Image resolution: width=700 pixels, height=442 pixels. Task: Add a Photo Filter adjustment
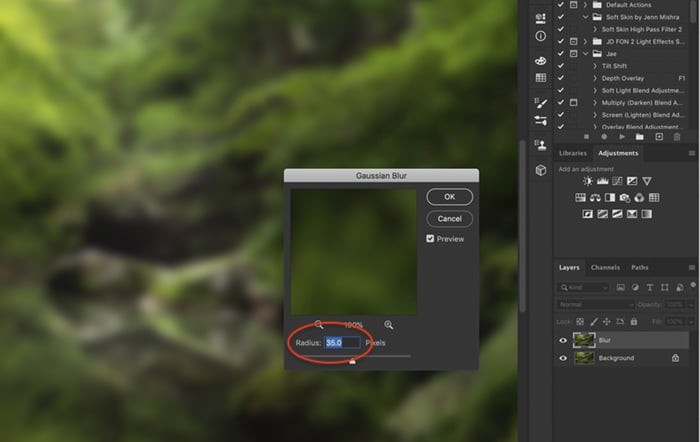point(625,197)
